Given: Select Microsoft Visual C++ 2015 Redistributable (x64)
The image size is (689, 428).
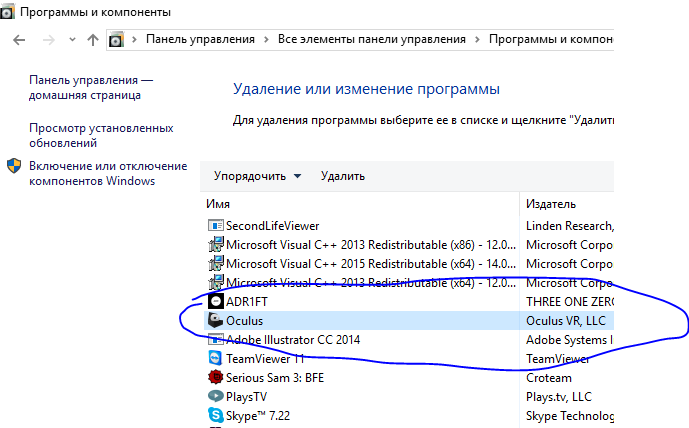Looking at the screenshot, I should tap(371, 264).
